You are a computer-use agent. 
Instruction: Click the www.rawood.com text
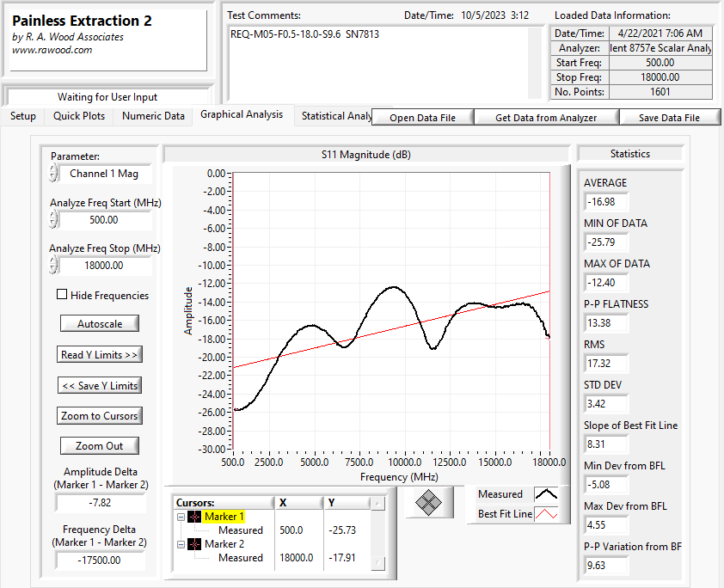click(x=52, y=50)
